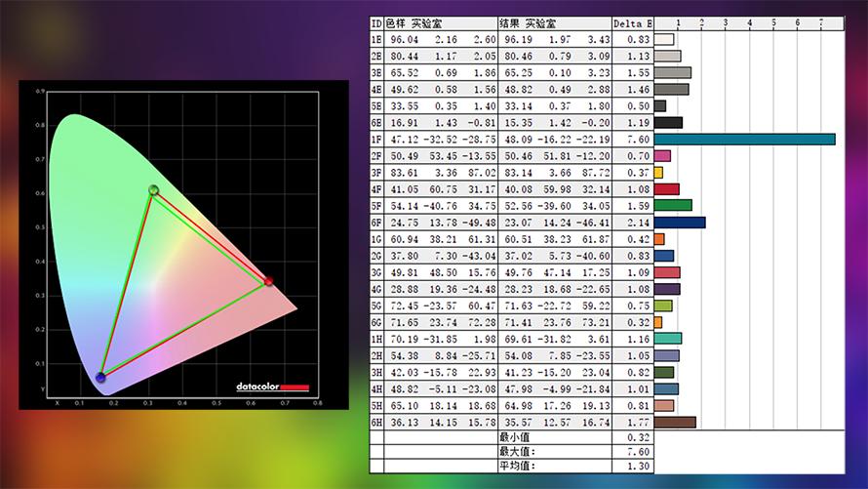Click the 1.30 average Delta E value
Viewport: 868px width, 489px height.
coord(638,467)
